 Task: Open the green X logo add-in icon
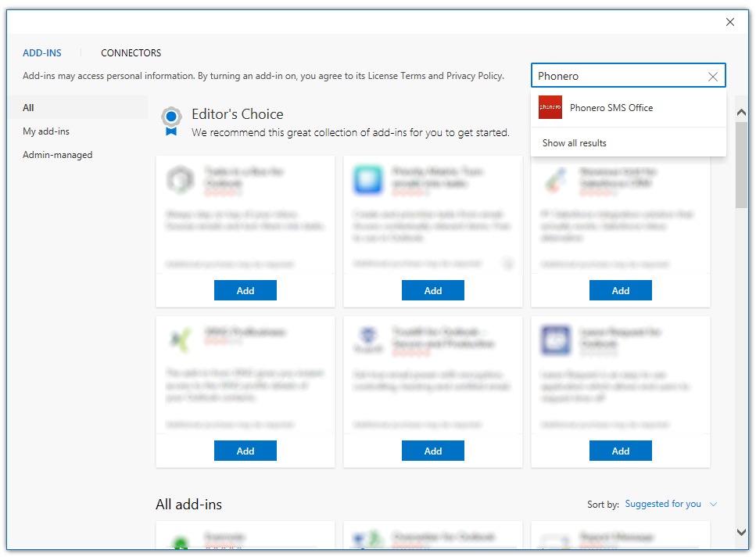pyautogui.click(x=181, y=339)
